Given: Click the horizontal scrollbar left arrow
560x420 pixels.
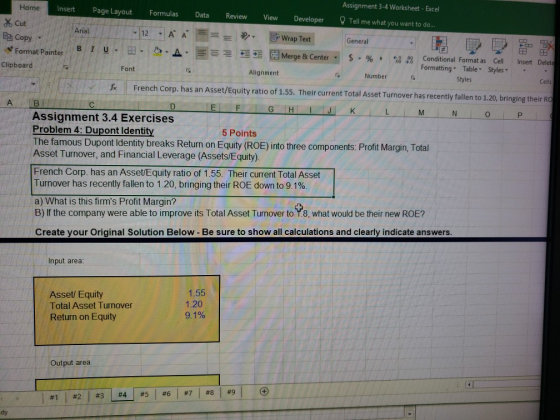Looking at the screenshot, I should (x=470, y=385).
